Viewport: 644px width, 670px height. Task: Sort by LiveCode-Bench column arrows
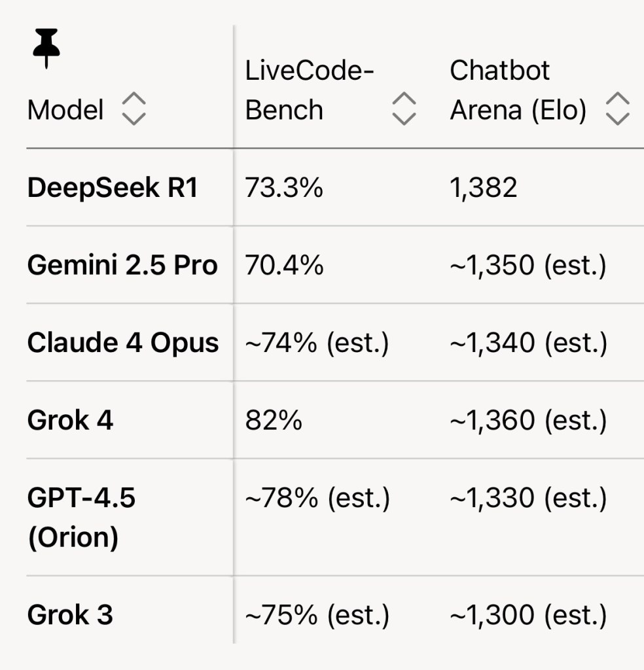tap(404, 109)
